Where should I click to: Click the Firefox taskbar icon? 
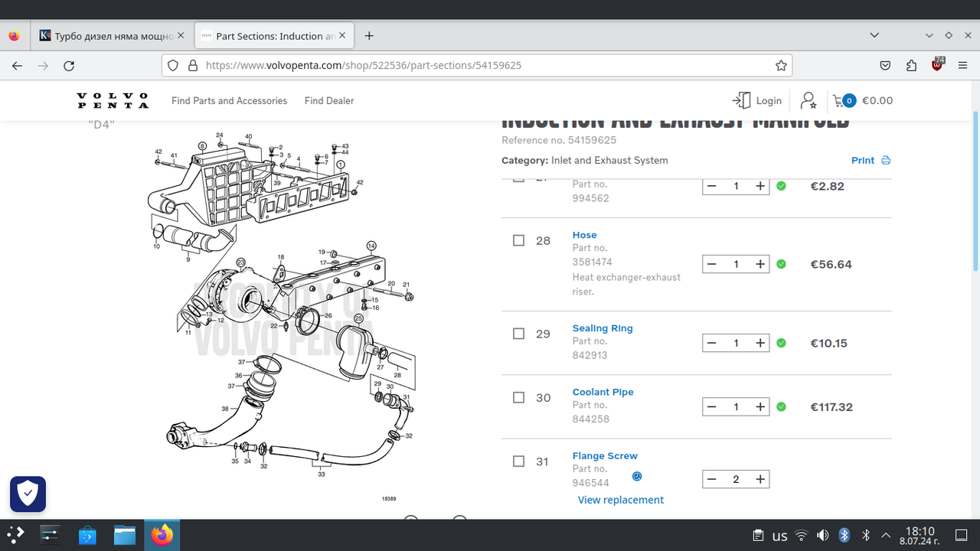(x=162, y=535)
